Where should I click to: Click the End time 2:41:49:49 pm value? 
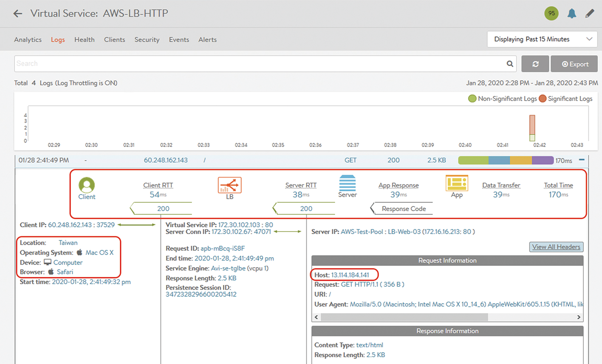point(234,258)
